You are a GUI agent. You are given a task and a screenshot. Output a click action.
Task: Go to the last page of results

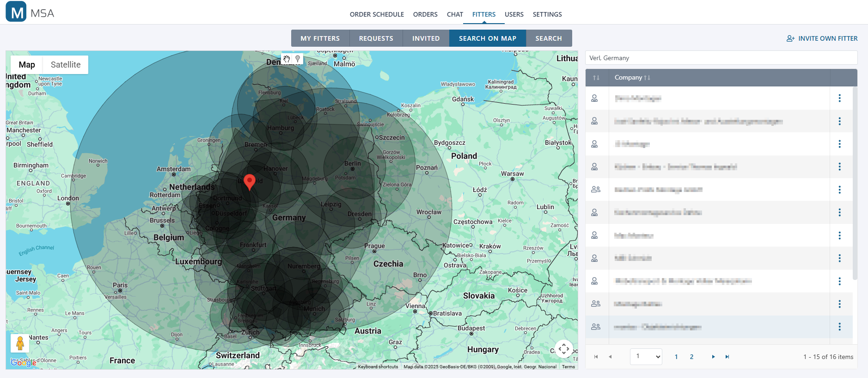tap(727, 357)
